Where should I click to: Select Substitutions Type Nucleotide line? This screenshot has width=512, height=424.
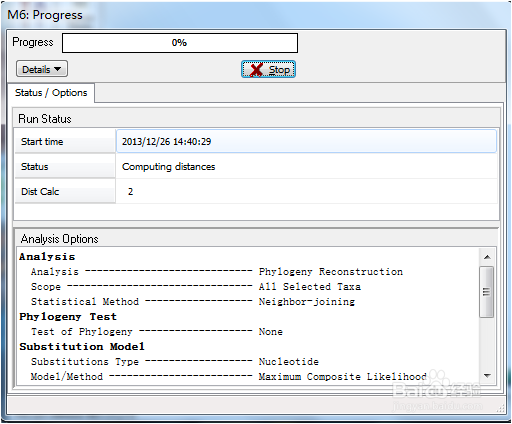coord(175,362)
